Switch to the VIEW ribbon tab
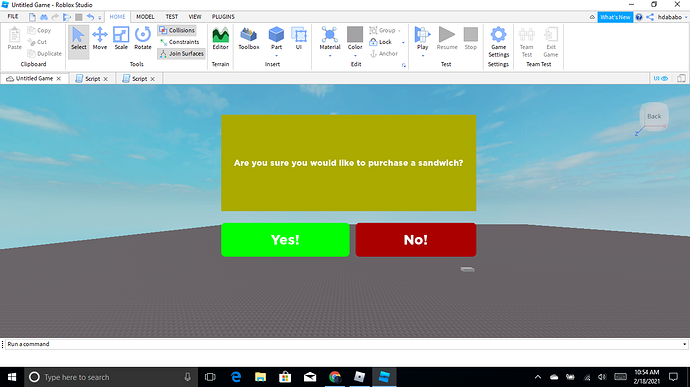Image resolution: width=690 pixels, height=387 pixels. pyautogui.click(x=195, y=16)
